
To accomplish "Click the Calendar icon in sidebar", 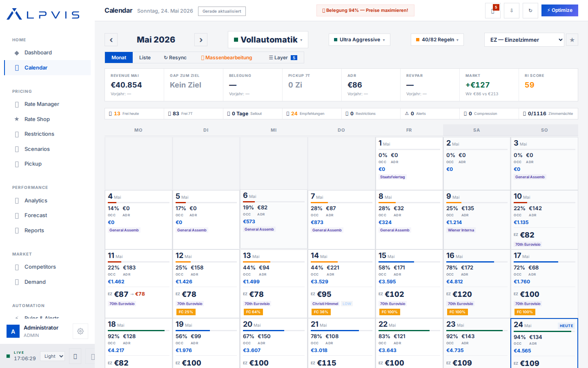I will (17, 68).
